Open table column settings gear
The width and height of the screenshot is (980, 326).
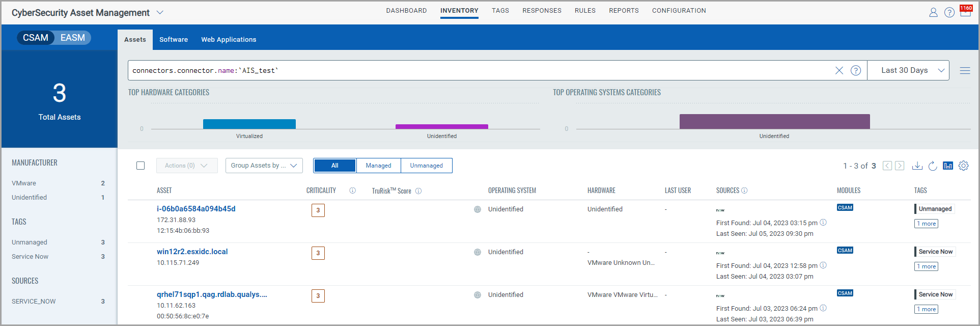[963, 166]
